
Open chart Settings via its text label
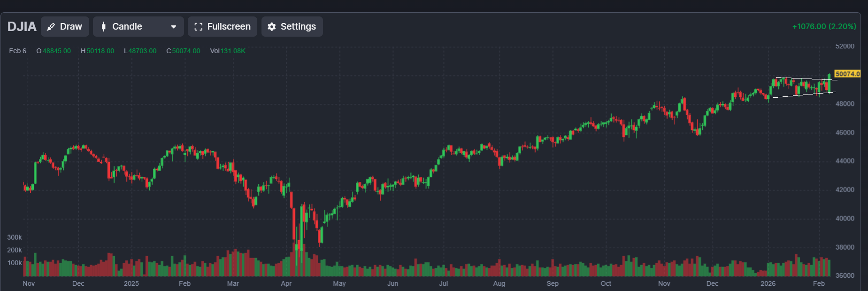click(x=298, y=27)
